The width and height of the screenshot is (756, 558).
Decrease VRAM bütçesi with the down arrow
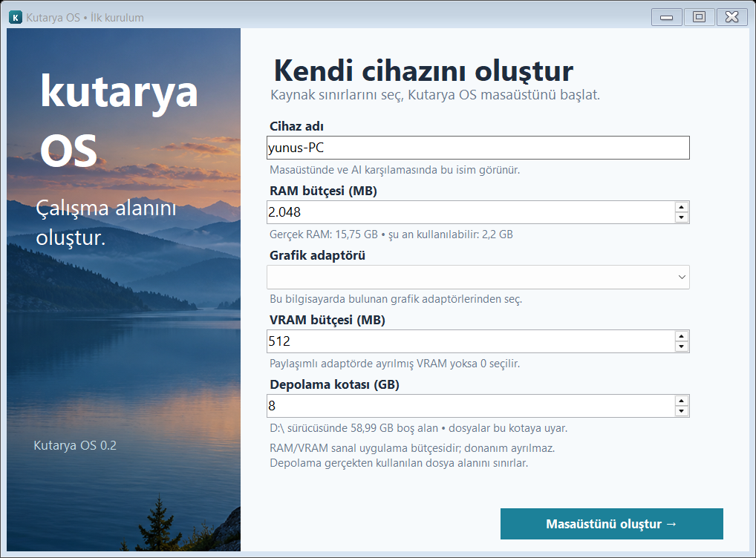tap(681, 347)
